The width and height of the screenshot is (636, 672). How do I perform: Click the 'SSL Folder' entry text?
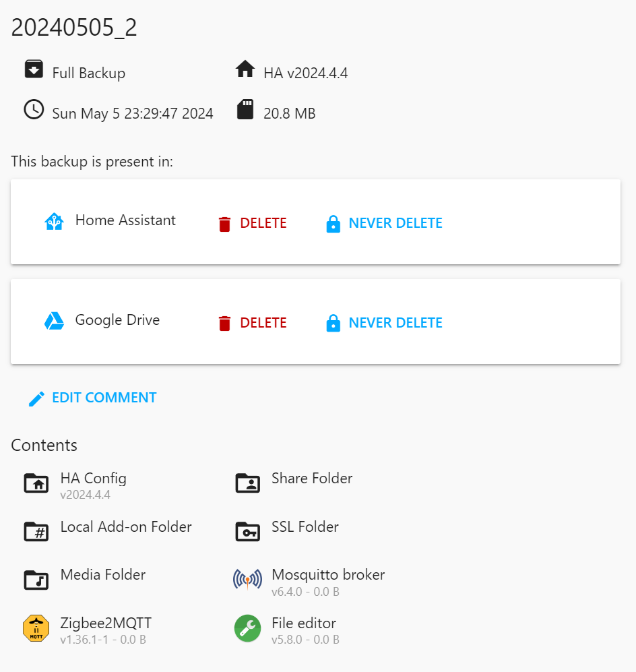[x=305, y=526]
